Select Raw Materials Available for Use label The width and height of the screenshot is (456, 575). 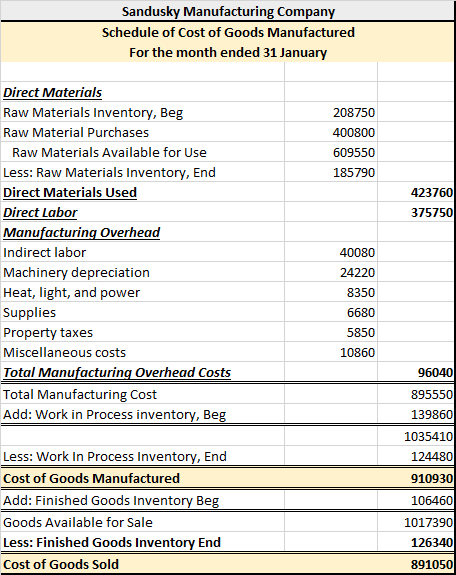[109, 152]
